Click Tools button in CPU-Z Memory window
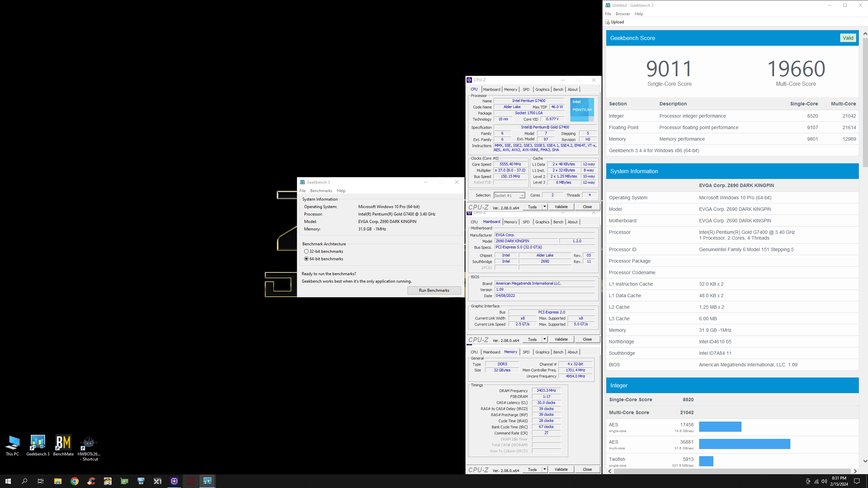The image size is (868, 488). tap(532, 469)
